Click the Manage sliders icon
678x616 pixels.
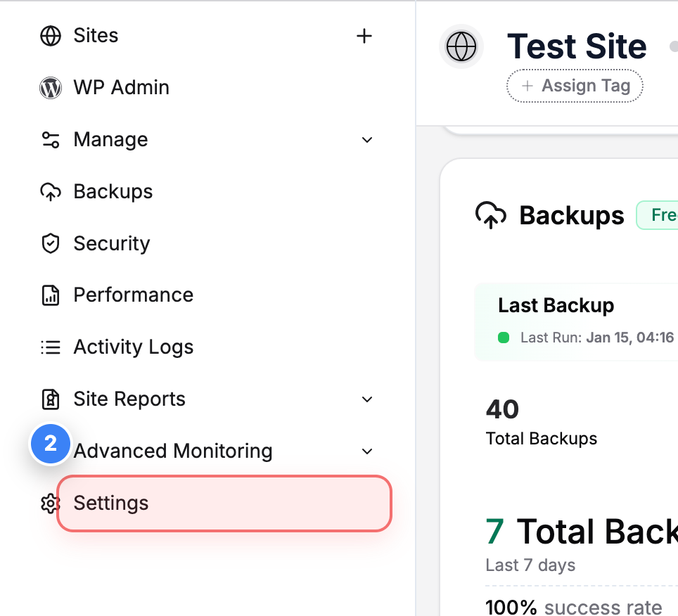50,139
